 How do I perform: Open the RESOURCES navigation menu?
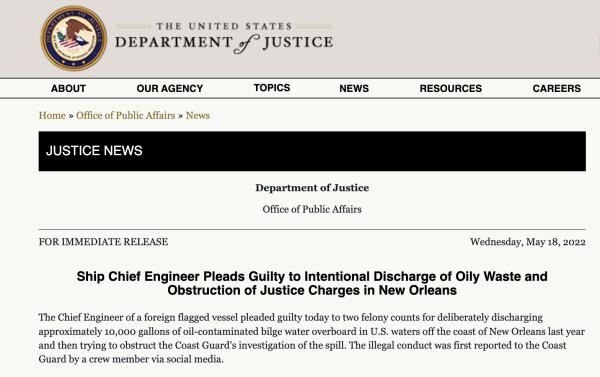(450, 88)
